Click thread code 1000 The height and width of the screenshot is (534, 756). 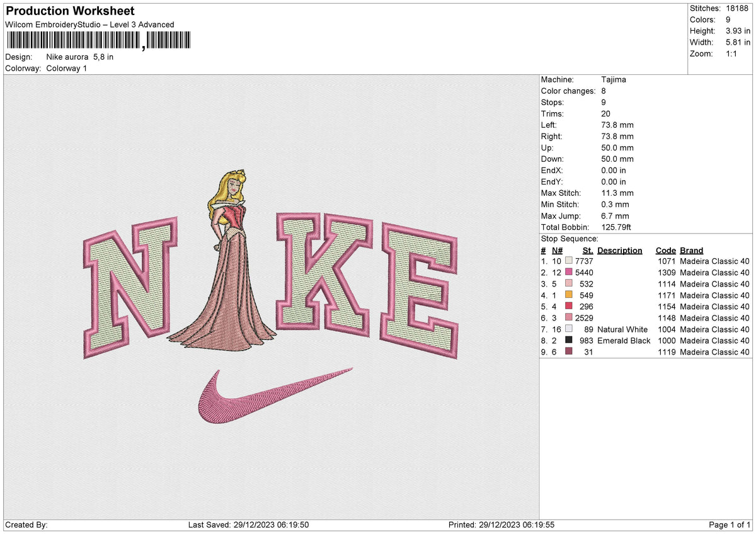(x=667, y=340)
